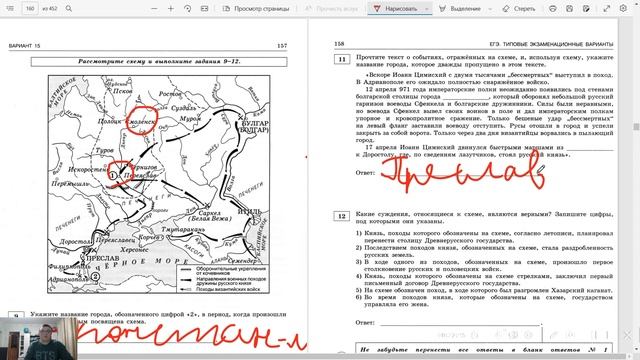The width and height of the screenshot is (640, 360).
Task: Save the PDF document
Action: point(569,9)
